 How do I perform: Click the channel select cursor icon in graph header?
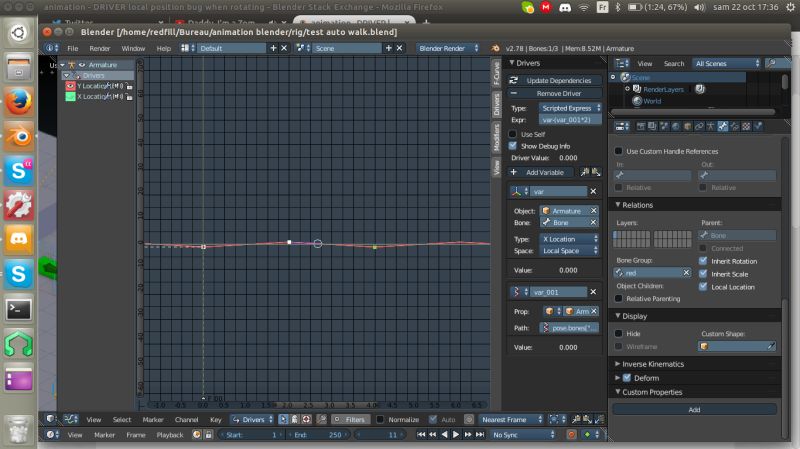click(283, 419)
